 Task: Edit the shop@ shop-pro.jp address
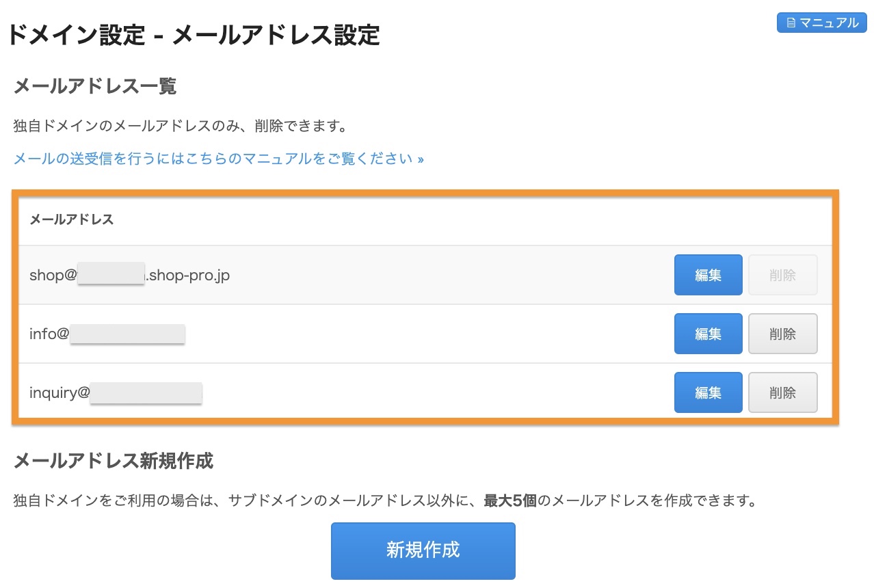click(708, 275)
